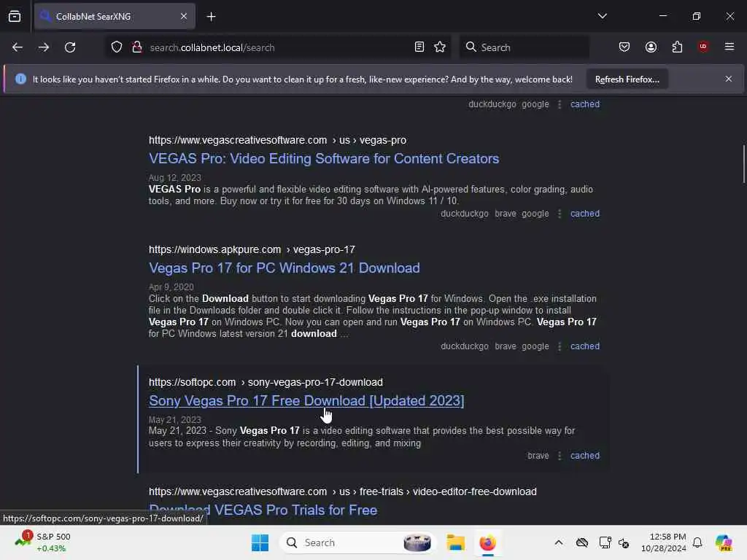Open cached link for softopc result
This screenshot has height=560, width=747.
(x=585, y=456)
